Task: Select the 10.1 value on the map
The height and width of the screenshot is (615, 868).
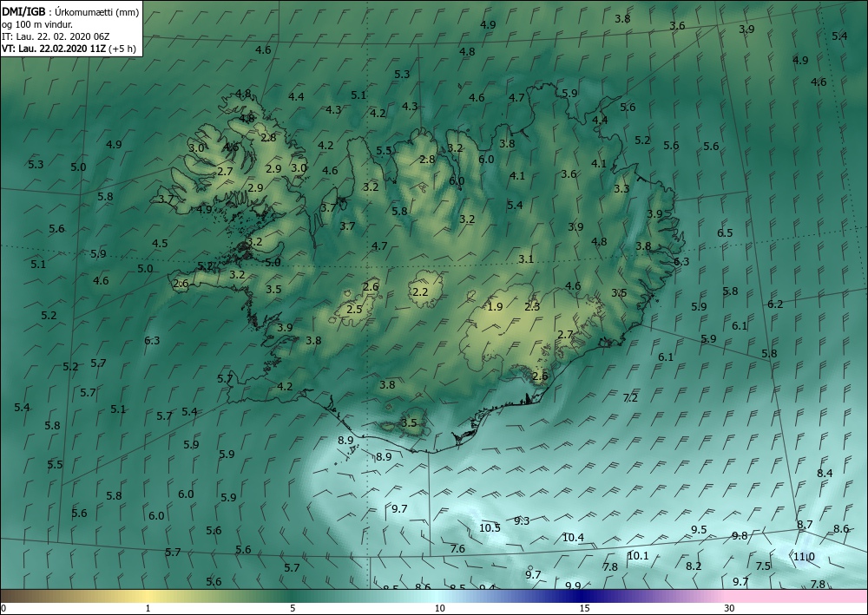Action: [x=638, y=555]
